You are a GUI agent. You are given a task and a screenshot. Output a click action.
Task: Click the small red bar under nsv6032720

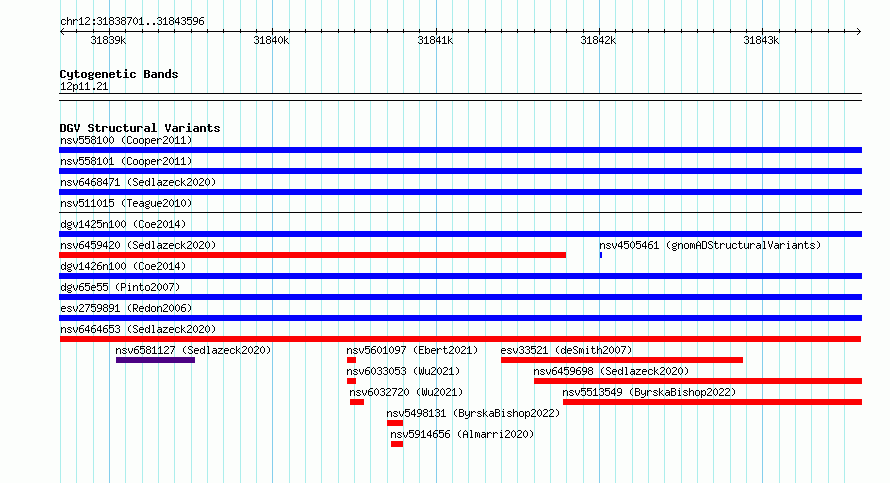pos(357,402)
